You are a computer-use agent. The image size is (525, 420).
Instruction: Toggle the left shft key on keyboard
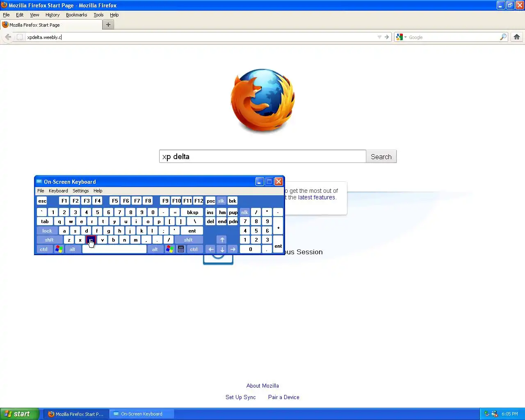pos(49,240)
